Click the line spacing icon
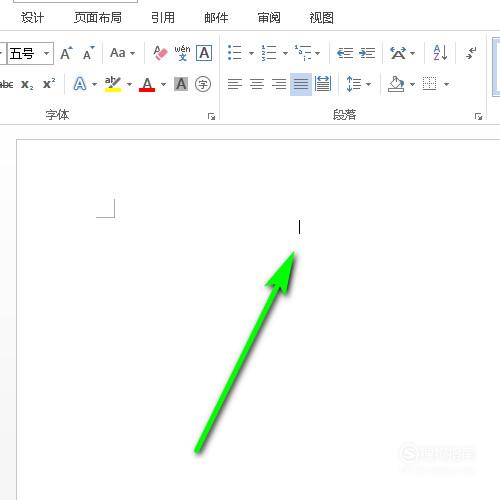The width and height of the screenshot is (500, 500). pyautogui.click(x=354, y=84)
